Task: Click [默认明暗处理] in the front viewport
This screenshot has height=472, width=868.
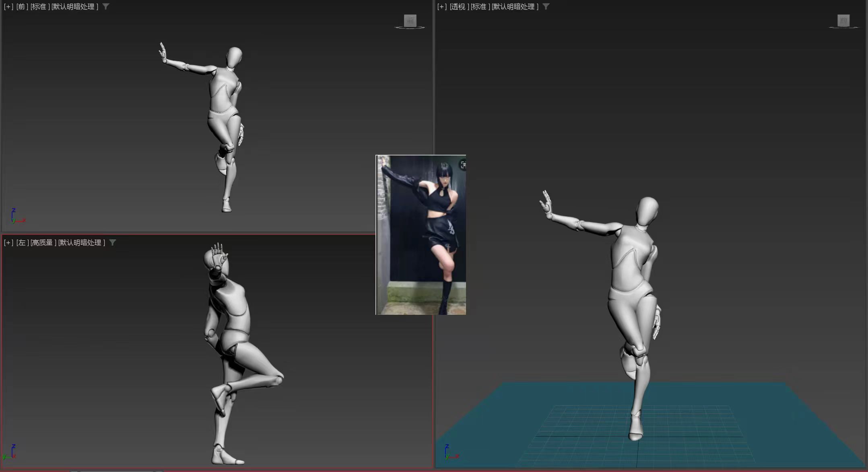Action: tap(75, 7)
